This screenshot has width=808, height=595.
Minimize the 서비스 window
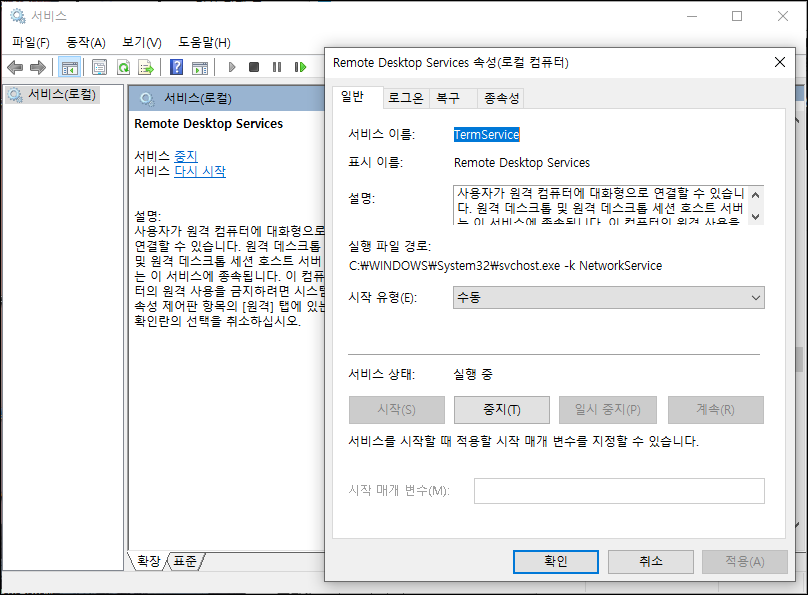pyautogui.click(x=692, y=16)
